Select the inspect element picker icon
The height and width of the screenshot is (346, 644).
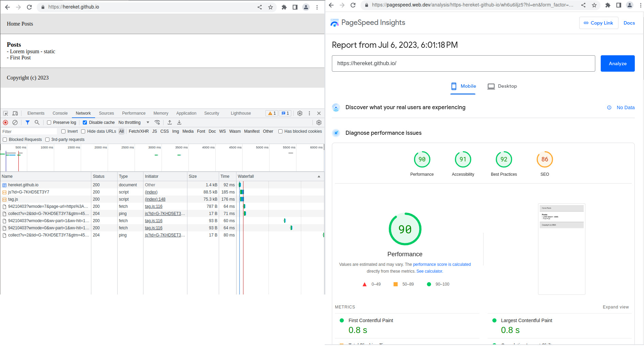pos(5,113)
